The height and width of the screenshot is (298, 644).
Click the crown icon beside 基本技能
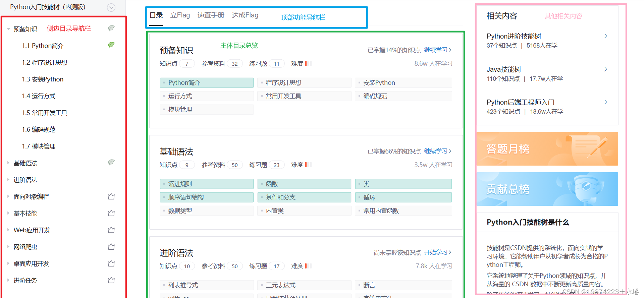pos(111,213)
